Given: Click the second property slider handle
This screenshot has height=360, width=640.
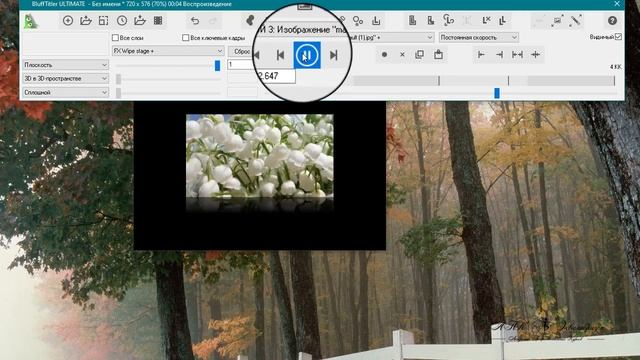Looking at the screenshot, I should [x=118, y=79].
